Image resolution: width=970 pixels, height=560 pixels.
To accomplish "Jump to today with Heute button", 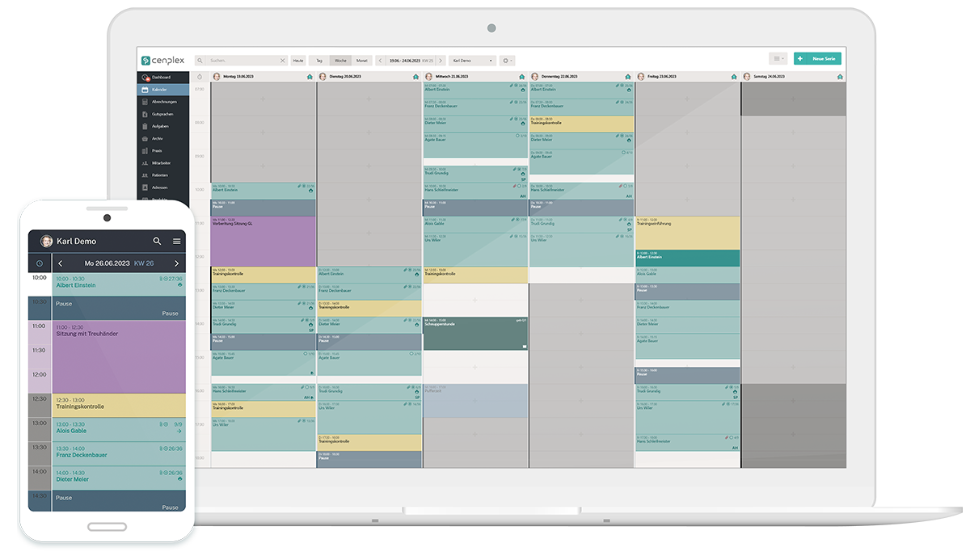I will pos(298,61).
